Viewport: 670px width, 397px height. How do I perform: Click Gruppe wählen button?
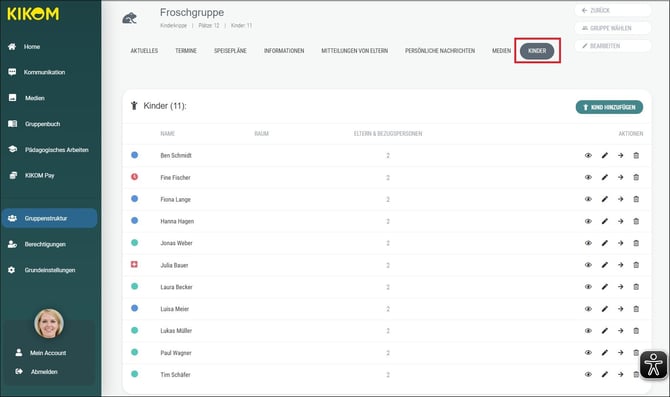(x=613, y=28)
